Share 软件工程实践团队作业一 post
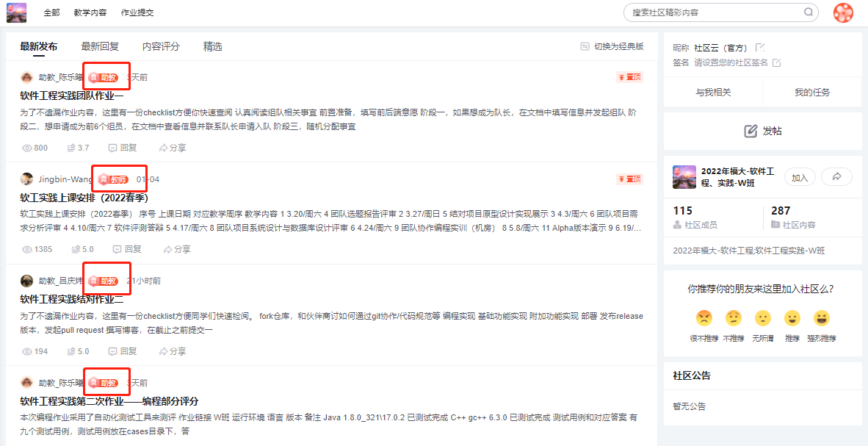Screen dimensions: 868x446 point(172,148)
